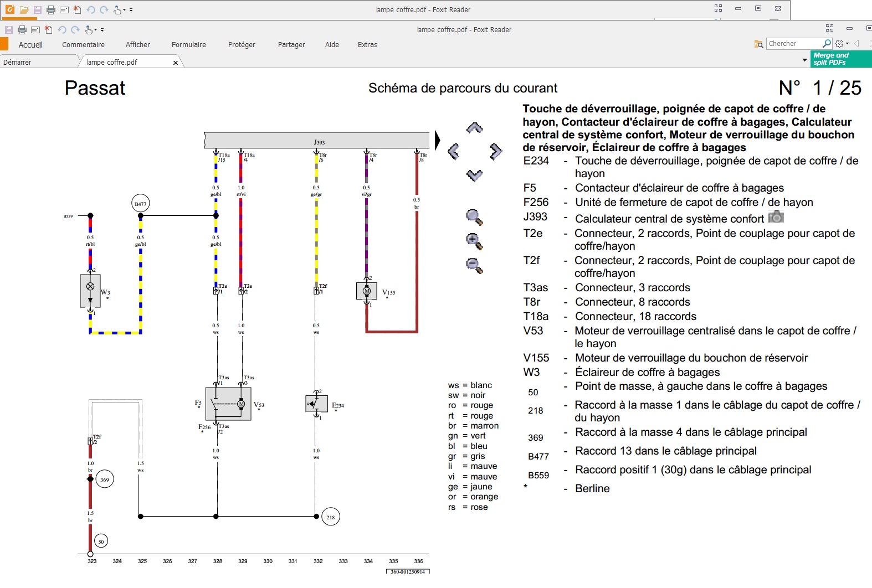The height and width of the screenshot is (588, 872).
Task: Create a blank PDF from the front window toolbar
Action: click(x=48, y=30)
